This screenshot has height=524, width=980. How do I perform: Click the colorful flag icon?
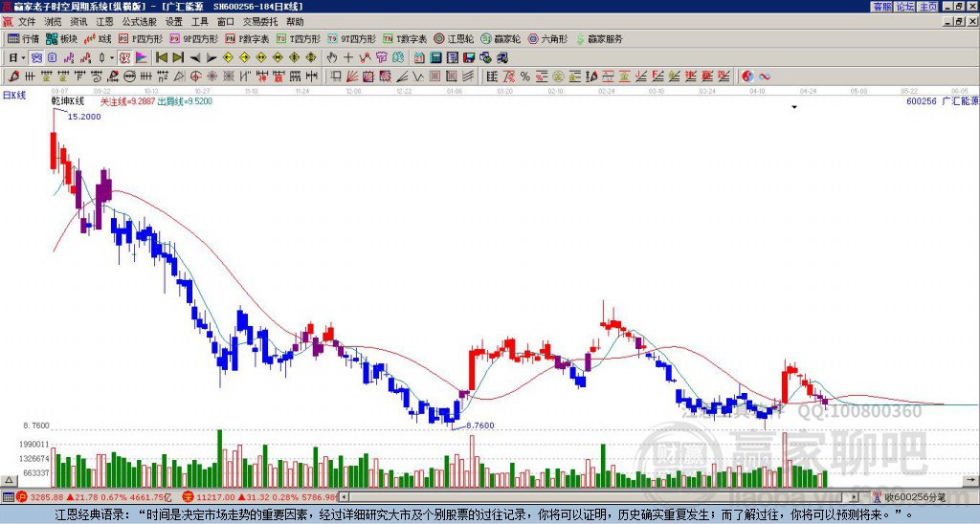click(x=142, y=58)
